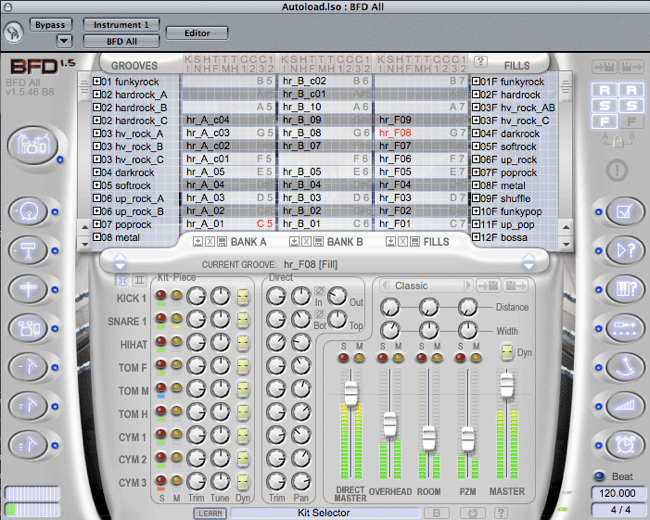Click the A/B lock icon

[618, 141]
